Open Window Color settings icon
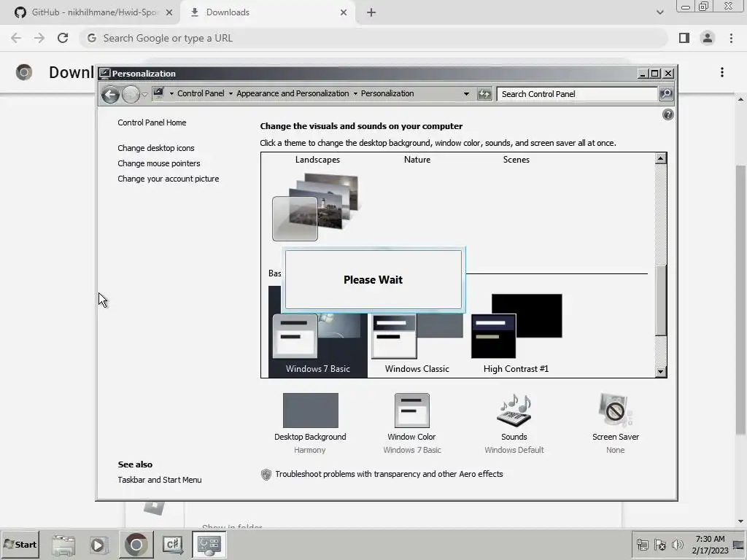The width and height of the screenshot is (747, 560). [411, 410]
